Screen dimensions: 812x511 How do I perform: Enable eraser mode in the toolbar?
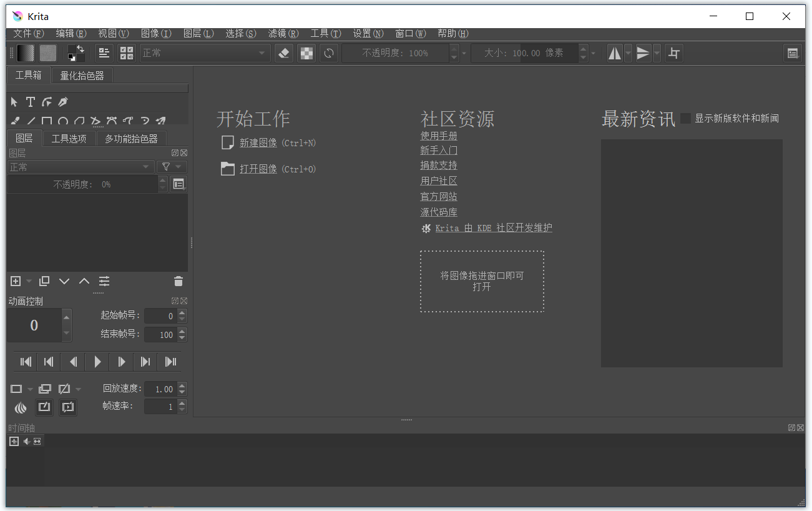(284, 53)
